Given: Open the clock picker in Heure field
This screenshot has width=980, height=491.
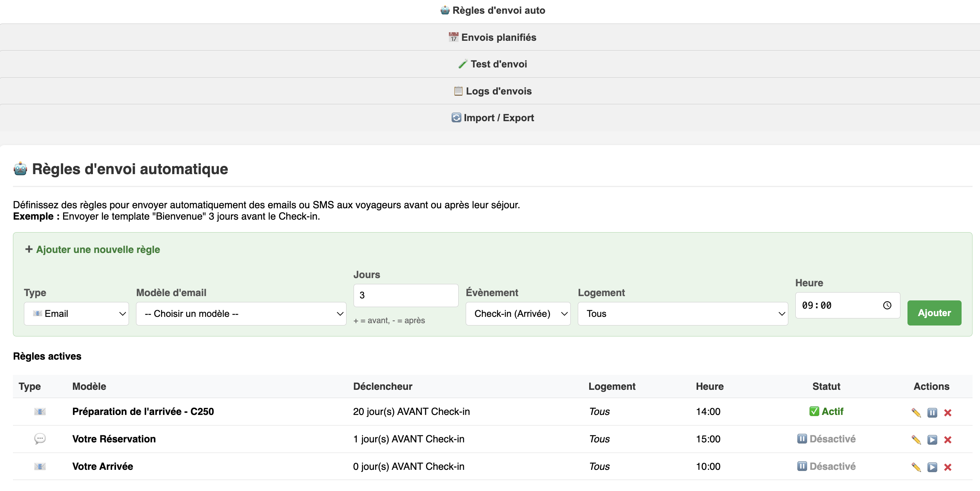Looking at the screenshot, I should (887, 305).
